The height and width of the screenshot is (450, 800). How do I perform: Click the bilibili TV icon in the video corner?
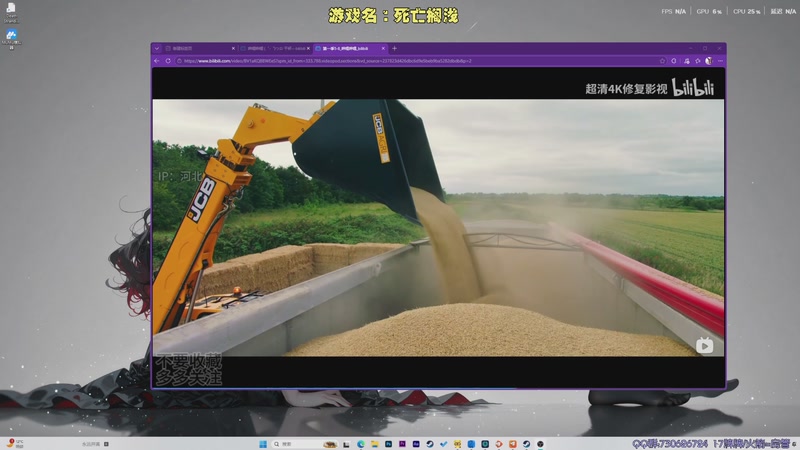pyautogui.click(x=705, y=345)
